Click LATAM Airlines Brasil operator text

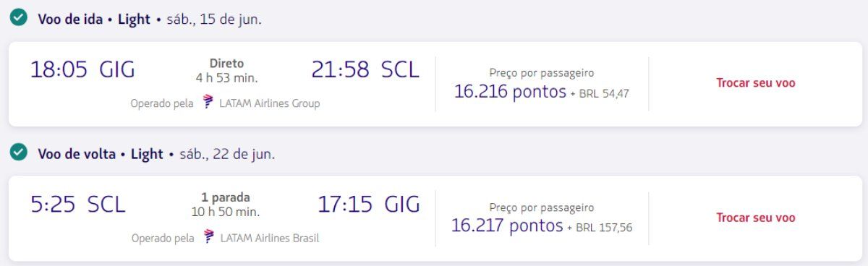coord(270,238)
